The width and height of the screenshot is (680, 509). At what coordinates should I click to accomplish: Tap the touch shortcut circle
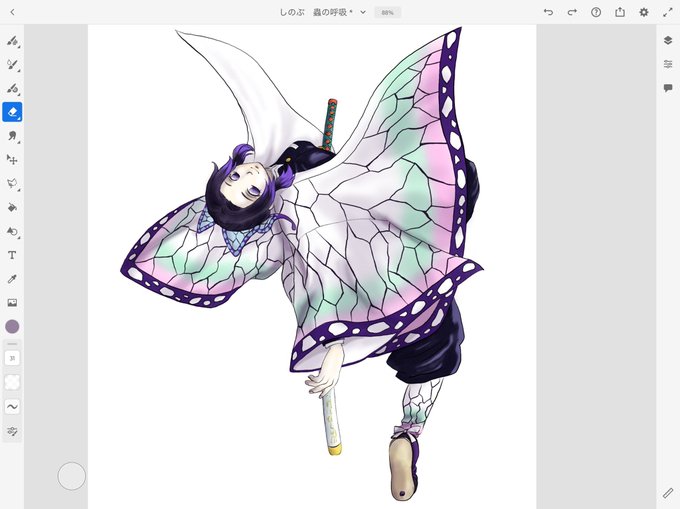click(72, 476)
